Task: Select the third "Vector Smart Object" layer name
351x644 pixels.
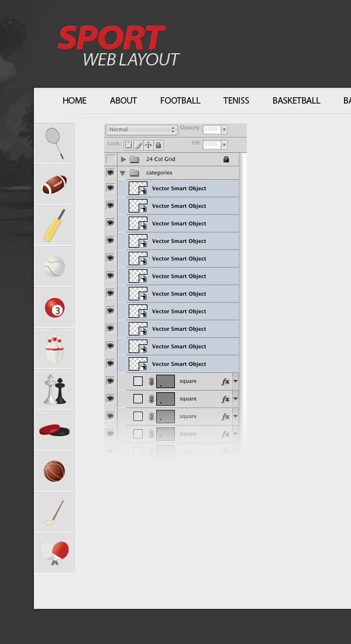Action: click(x=179, y=224)
